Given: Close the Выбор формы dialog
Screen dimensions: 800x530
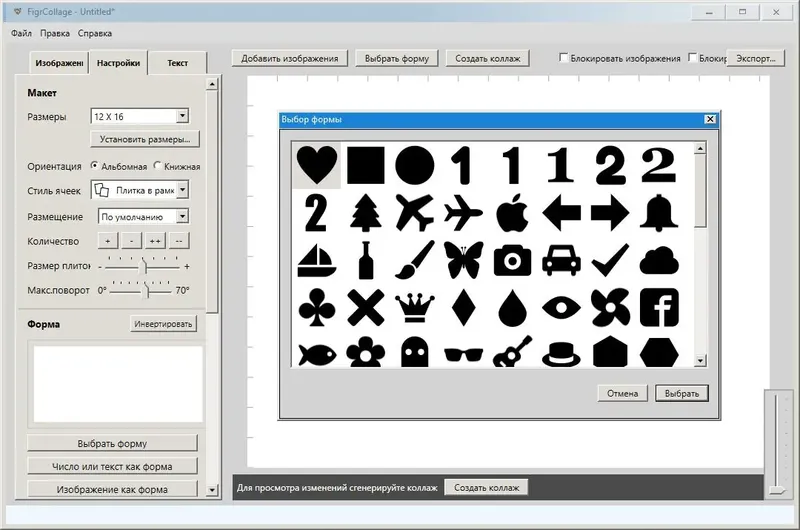Looking at the screenshot, I should [710, 119].
